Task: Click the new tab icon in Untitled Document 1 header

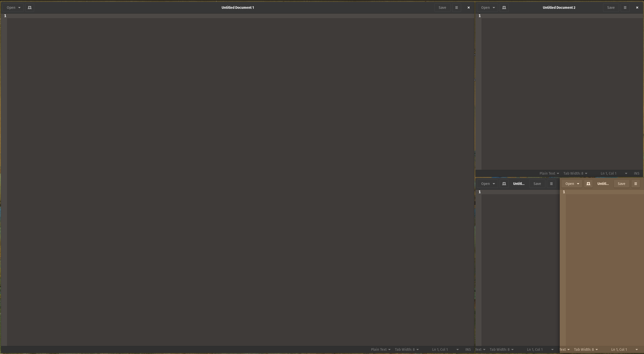Action: pos(29,8)
